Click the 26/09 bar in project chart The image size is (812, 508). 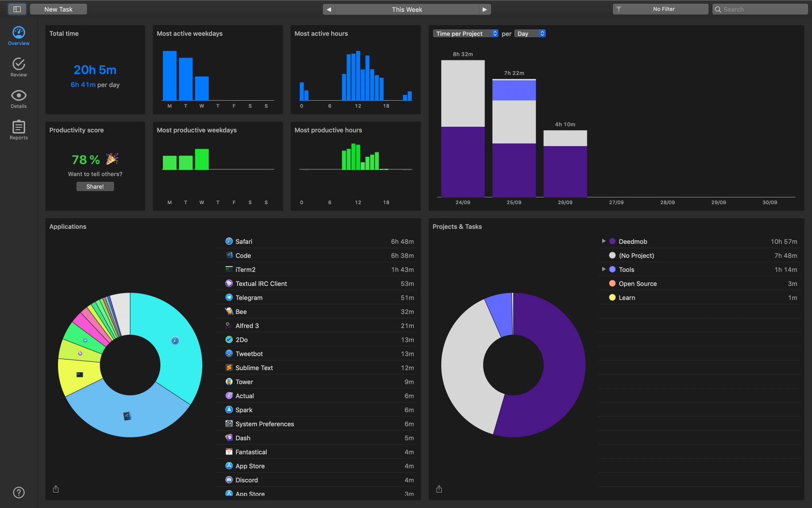click(565, 164)
